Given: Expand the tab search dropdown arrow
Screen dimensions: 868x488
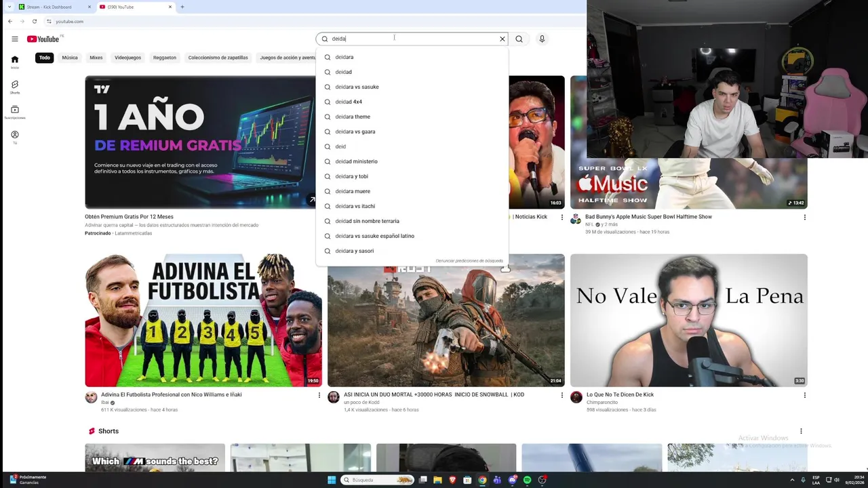Looking at the screenshot, I should tap(9, 7).
